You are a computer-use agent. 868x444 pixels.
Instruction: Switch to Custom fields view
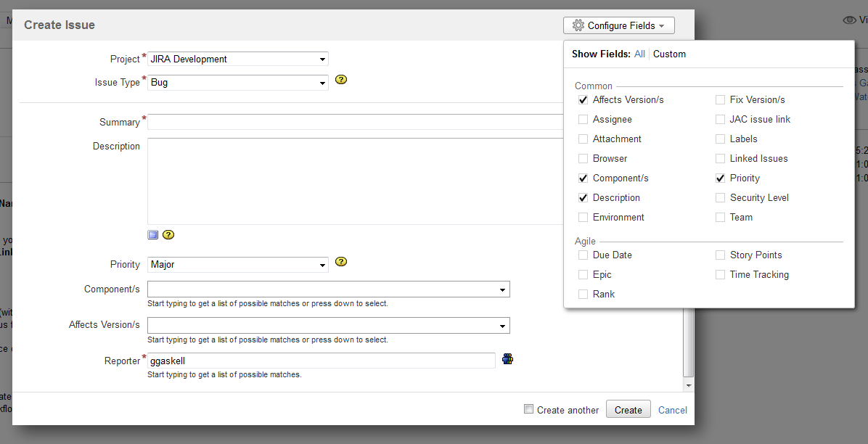pos(669,54)
